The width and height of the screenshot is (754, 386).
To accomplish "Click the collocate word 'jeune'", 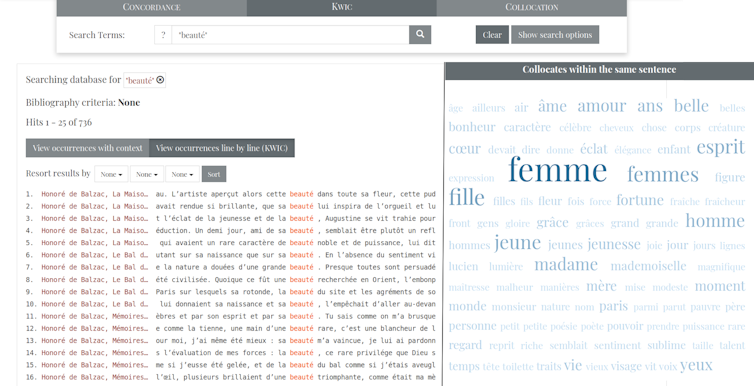I will point(517,243).
